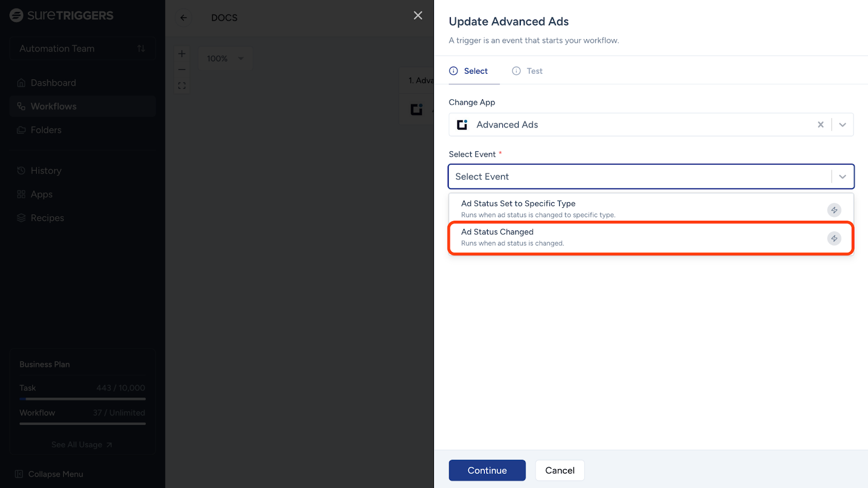Expand the Change App dropdown chevron
This screenshot has width=868, height=488.
click(843, 125)
